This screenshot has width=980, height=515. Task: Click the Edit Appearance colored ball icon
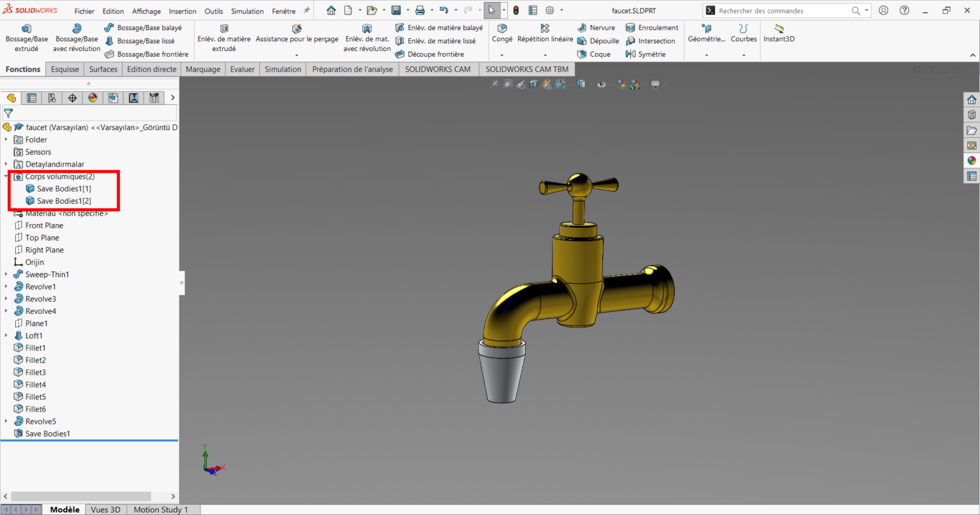click(x=621, y=84)
